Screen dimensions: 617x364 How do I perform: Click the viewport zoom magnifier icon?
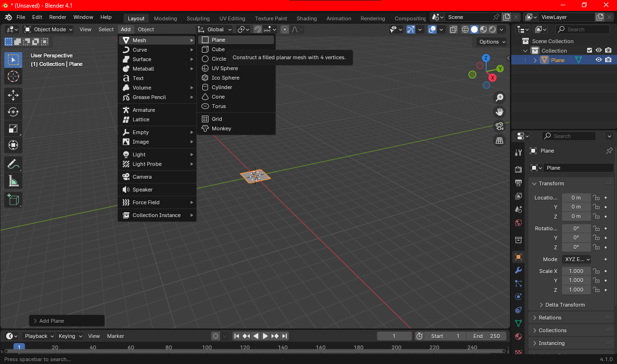click(x=499, y=98)
